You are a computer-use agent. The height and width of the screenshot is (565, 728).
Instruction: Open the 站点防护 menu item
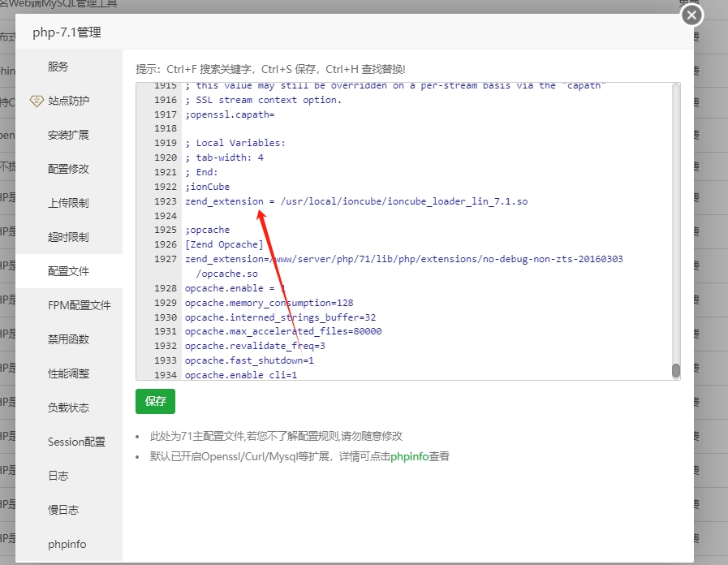click(x=68, y=101)
